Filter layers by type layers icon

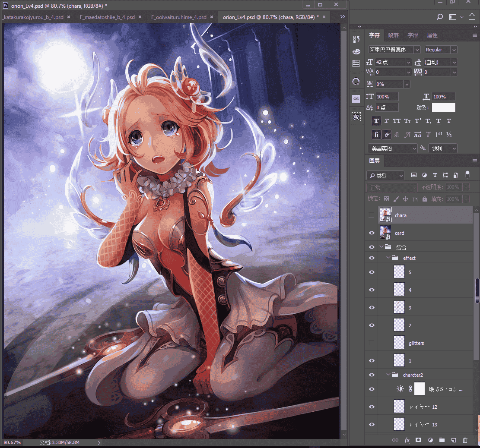[x=435, y=175]
